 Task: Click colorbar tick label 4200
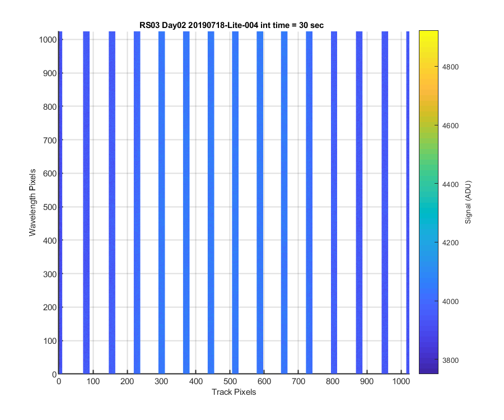tap(450, 242)
